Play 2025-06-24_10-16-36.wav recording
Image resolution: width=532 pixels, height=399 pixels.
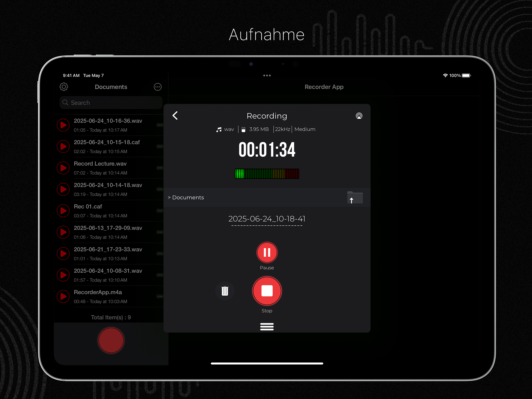tap(63, 125)
